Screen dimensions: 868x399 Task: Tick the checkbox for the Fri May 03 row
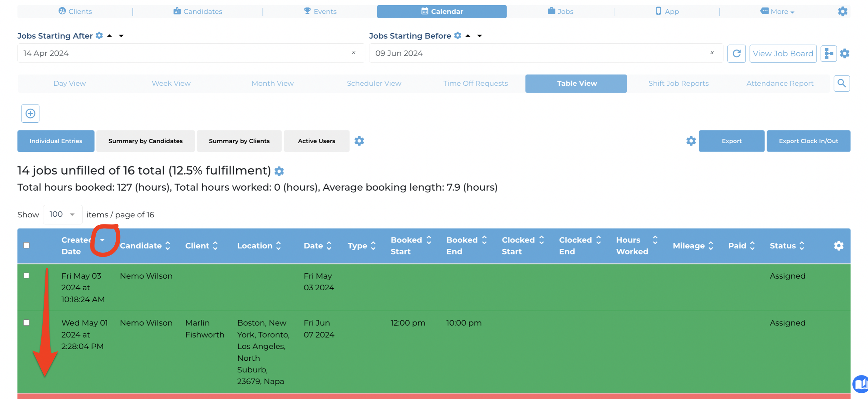click(x=27, y=275)
